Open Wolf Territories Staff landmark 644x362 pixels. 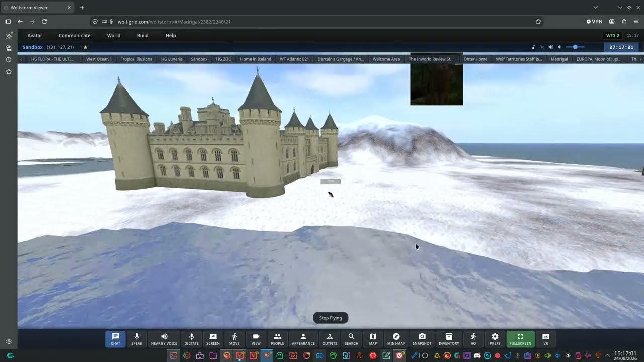point(519,59)
